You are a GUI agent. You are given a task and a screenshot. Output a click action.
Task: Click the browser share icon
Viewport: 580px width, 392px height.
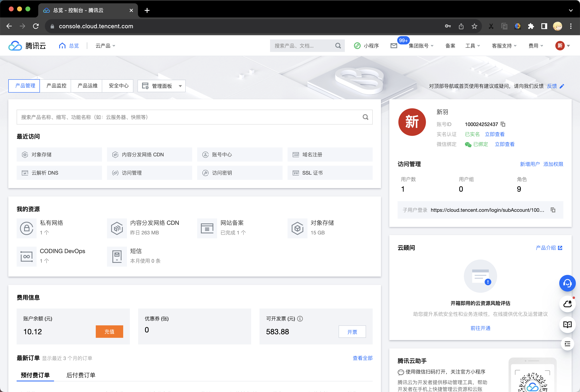[x=461, y=26]
